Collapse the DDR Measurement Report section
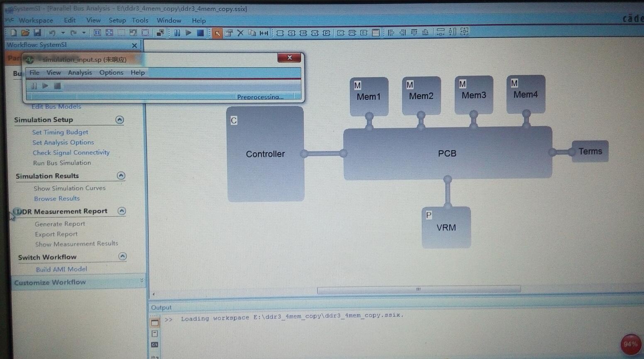The height and width of the screenshot is (359, 644). pos(122,211)
